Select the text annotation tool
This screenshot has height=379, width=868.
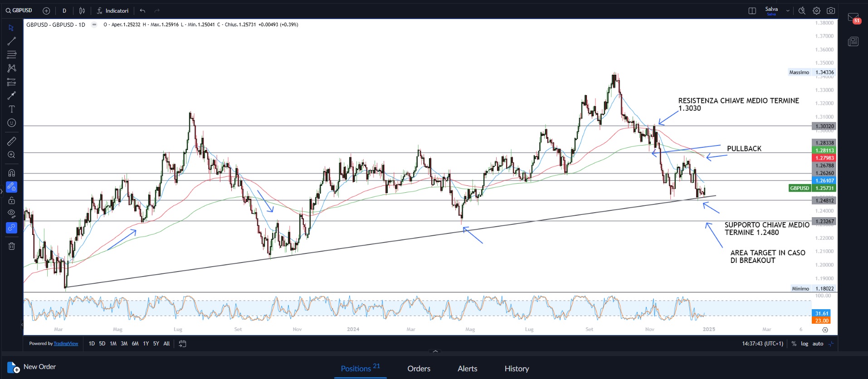point(12,109)
